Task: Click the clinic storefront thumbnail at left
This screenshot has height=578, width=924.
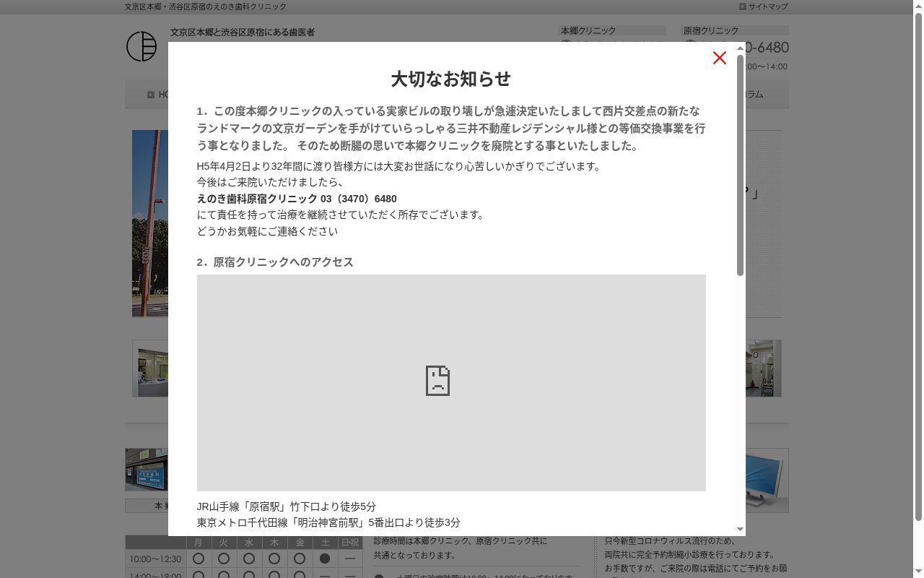Action: (x=147, y=470)
